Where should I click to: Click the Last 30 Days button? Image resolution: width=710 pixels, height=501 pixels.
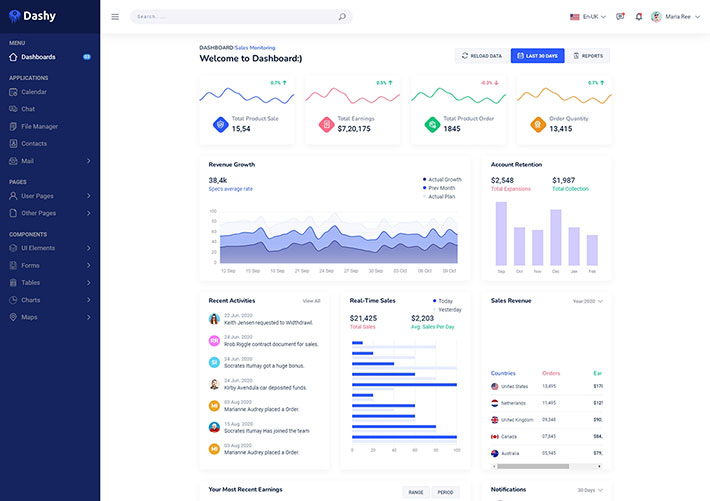538,56
